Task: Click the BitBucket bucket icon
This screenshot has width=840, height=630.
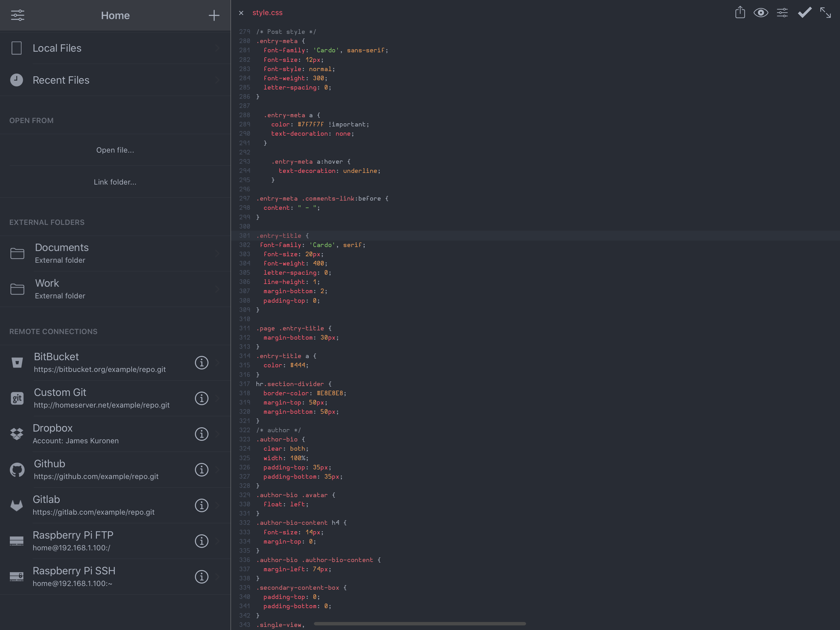Action: 17,362
